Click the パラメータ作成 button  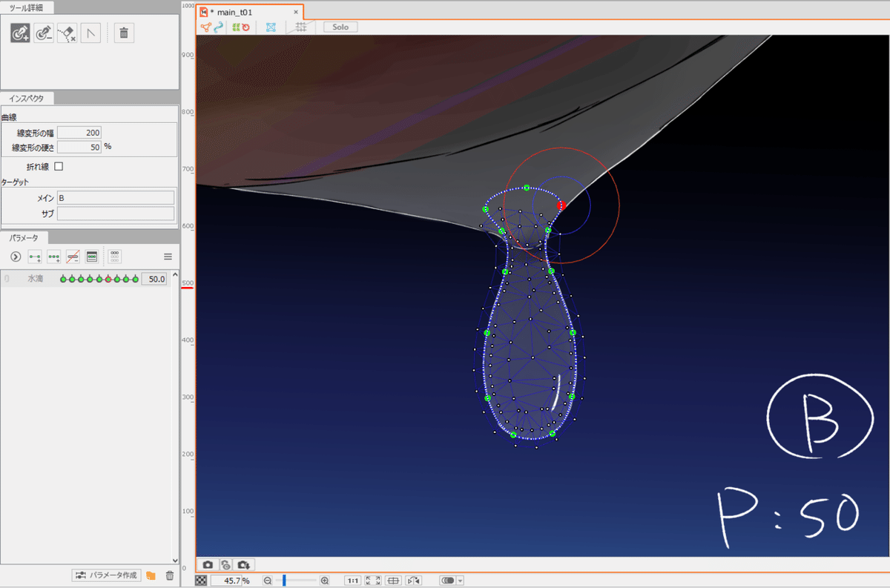pyautogui.click(x=106, y=575)
